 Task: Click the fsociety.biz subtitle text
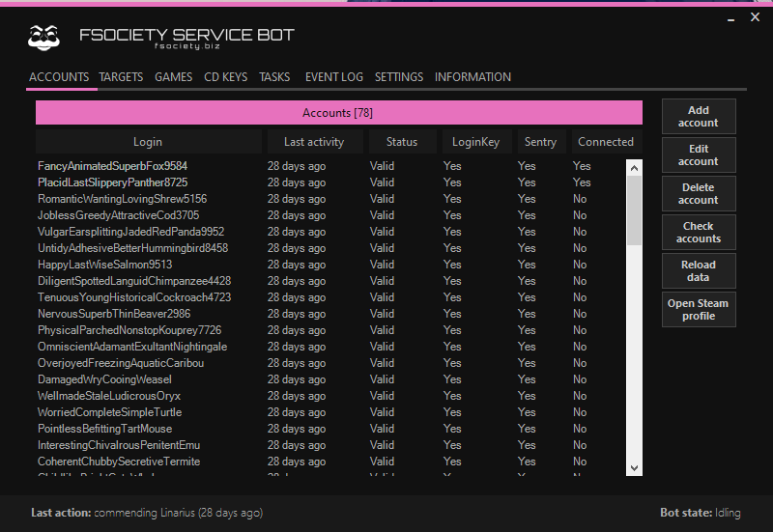pos(186,46)
